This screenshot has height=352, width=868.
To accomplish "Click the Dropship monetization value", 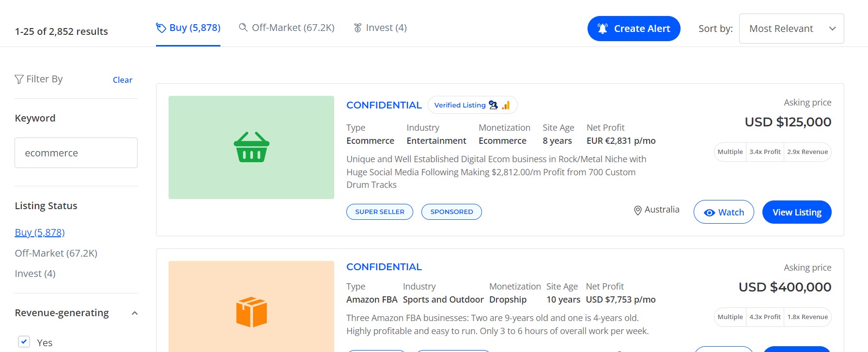I will click(508, 300).
